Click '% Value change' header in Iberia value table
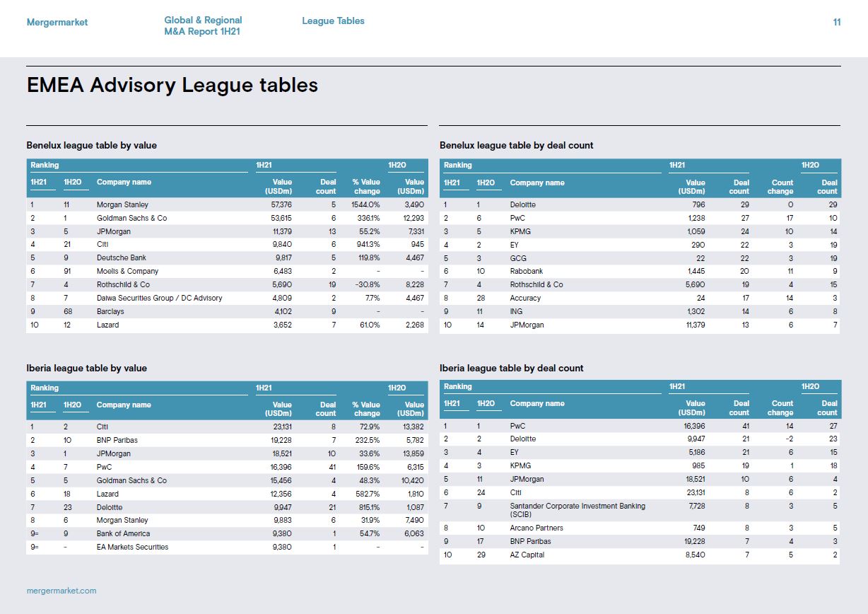 365,409
